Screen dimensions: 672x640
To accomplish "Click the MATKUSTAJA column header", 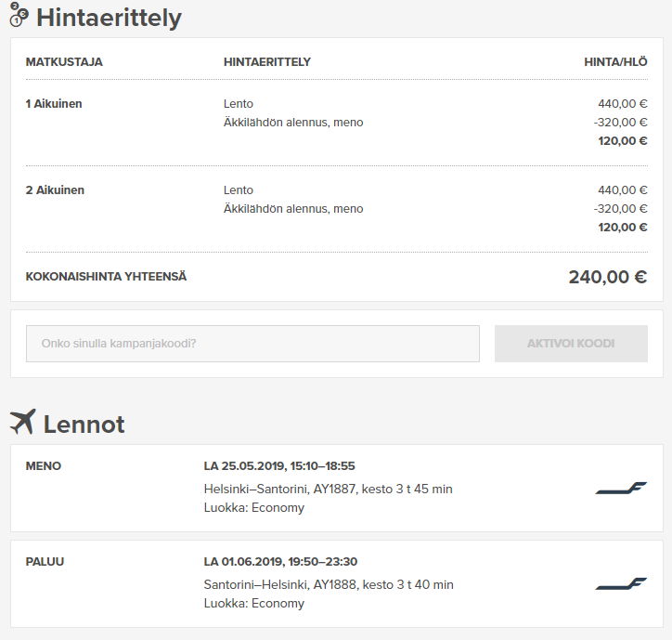I will 64,61.
